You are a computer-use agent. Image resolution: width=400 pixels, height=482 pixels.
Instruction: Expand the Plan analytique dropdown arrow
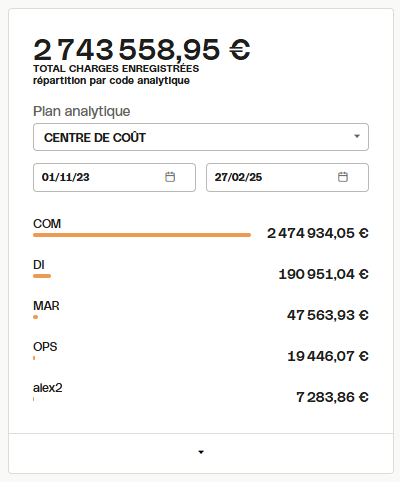coord(357,136)
